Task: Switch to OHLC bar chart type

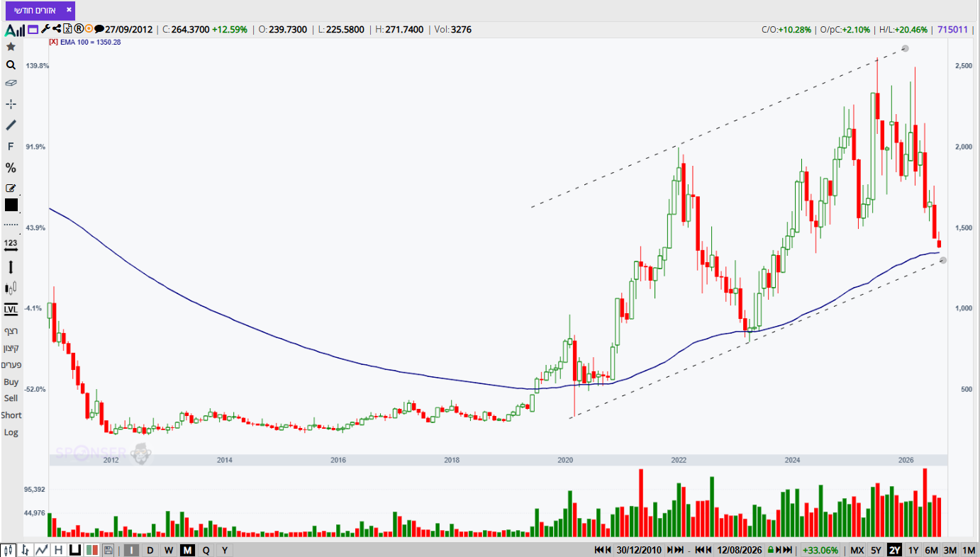Action: pyautogui.click(x=26, y=550)
